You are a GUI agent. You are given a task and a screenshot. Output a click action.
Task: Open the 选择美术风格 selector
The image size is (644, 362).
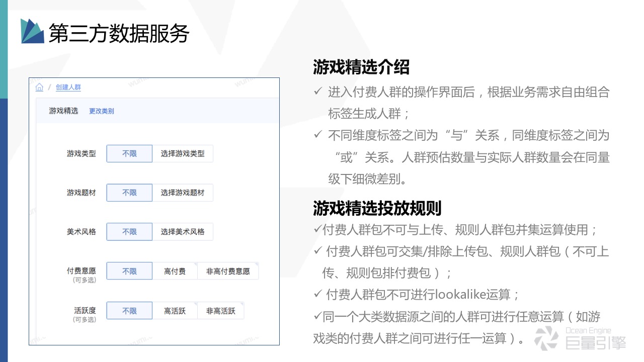(x=184, y=231)
